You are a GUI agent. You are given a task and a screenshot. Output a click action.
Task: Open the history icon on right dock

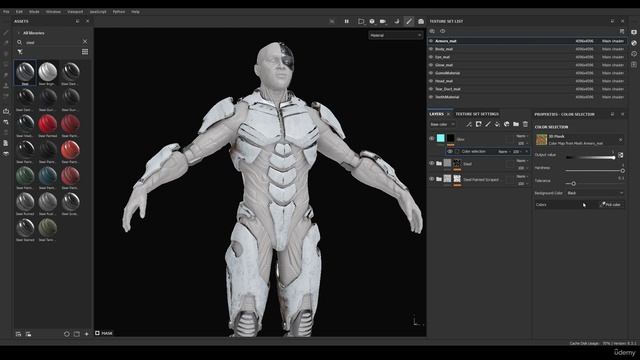pyautogui.click(x=634, y=53)
